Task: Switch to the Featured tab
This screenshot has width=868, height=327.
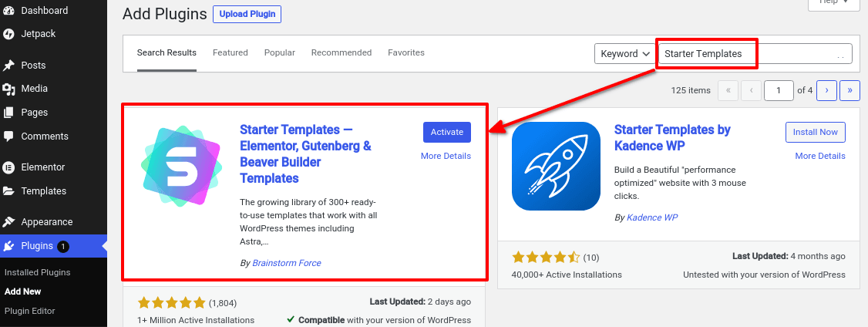Action: point(230,52)
